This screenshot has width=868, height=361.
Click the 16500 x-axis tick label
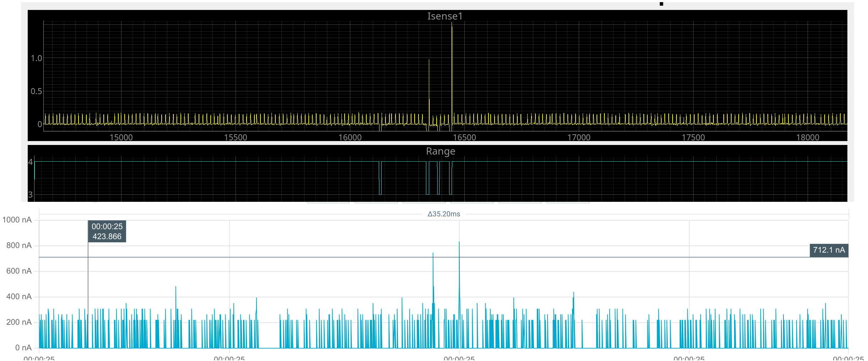click(x=464, y=138)
